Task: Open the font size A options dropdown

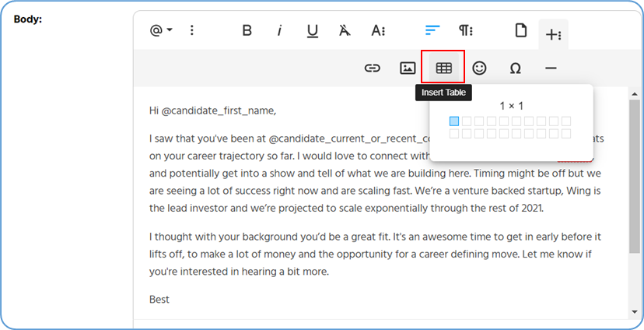Action: (x=378, y=31)
